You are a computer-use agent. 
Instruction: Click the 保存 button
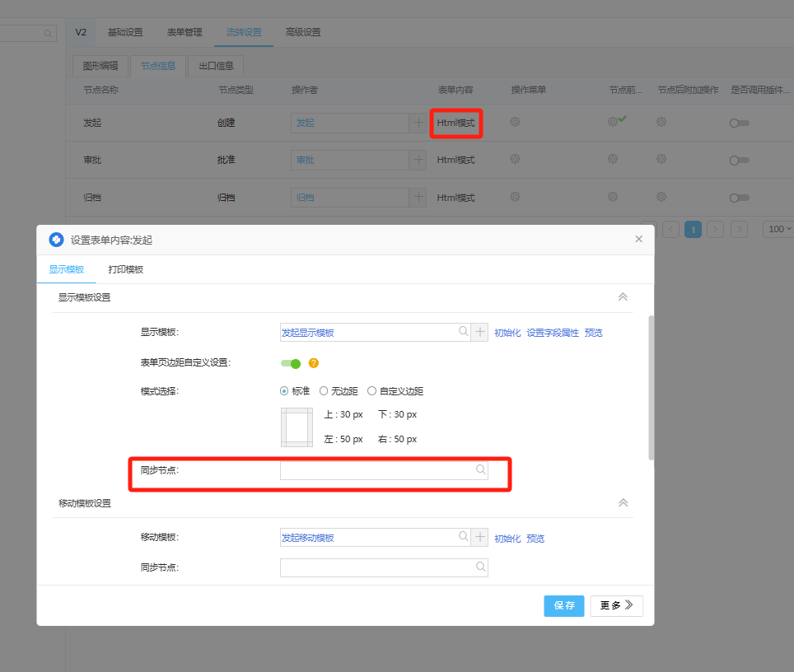(564, 605)
